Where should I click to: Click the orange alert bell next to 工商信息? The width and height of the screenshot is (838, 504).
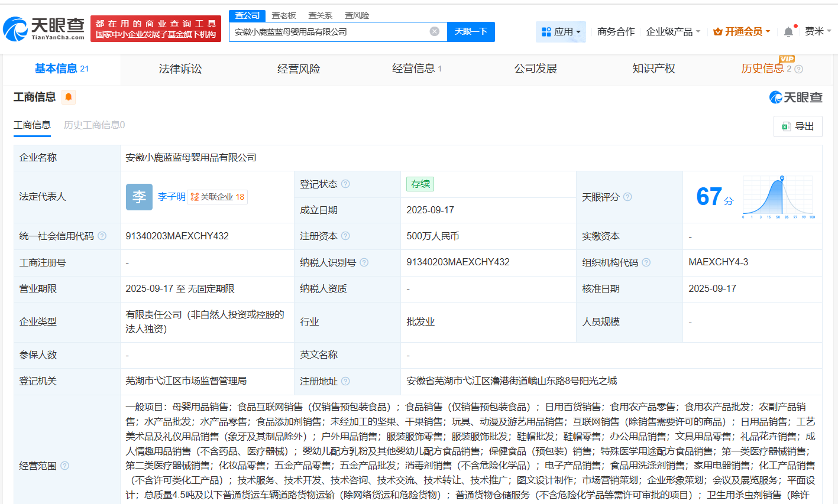(69, 97)
